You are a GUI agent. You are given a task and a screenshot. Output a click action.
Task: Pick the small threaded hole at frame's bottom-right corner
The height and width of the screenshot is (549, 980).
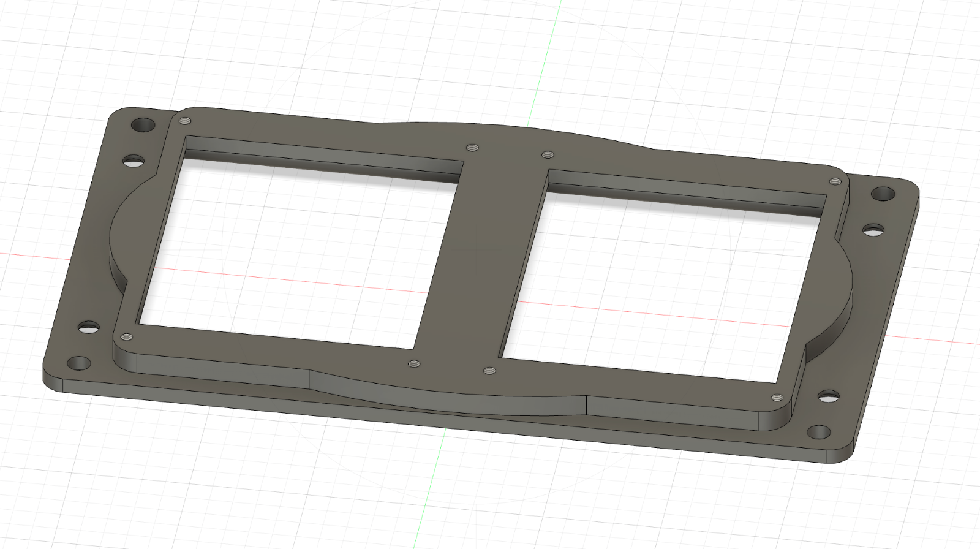[777, 398]
